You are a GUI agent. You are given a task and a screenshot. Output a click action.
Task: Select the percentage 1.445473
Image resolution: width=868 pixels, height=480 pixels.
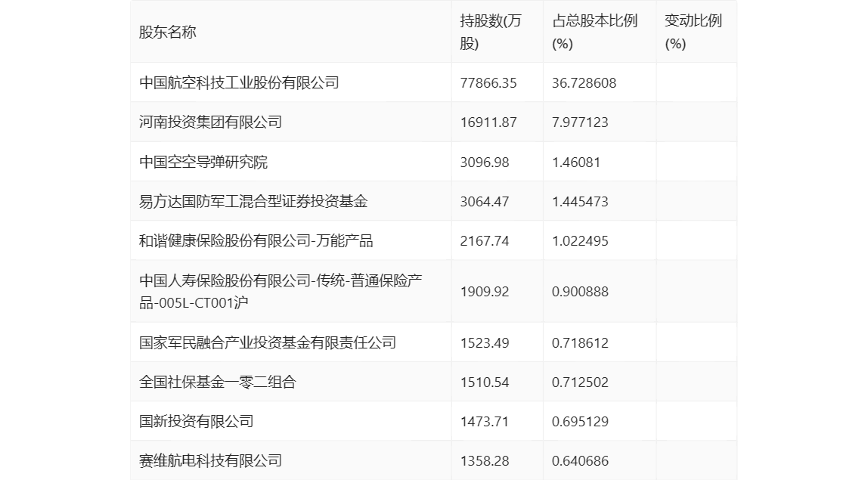580,202
